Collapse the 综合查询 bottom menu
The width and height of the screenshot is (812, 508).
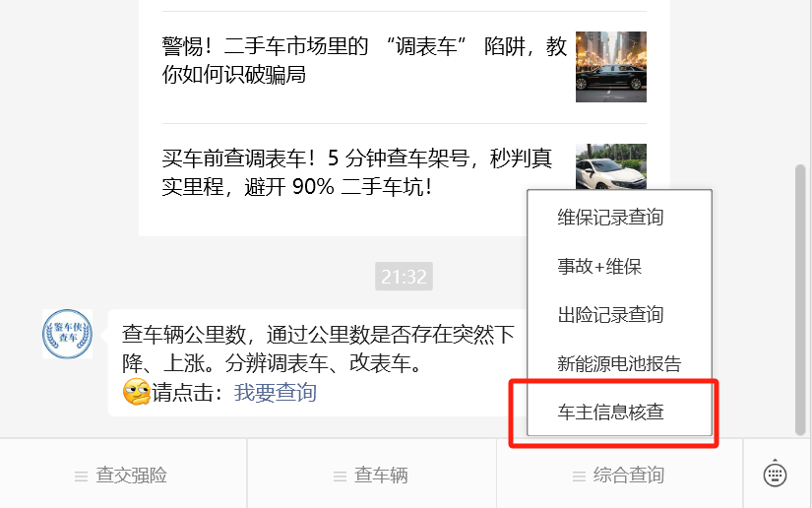click(x=620, y=475)
